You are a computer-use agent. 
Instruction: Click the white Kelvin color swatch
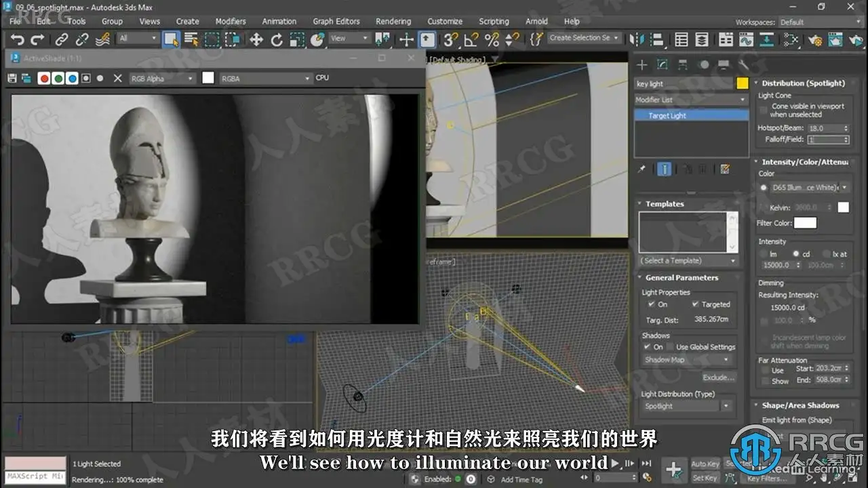pyautogui.click(x=843, y=207)
